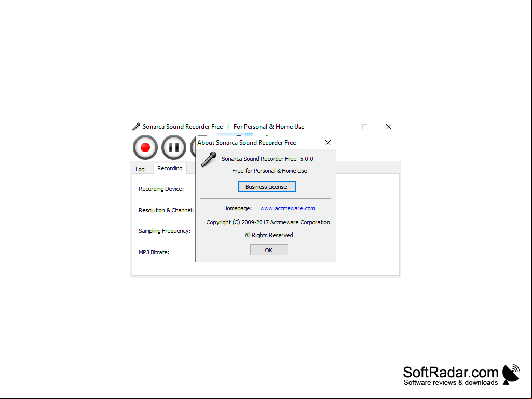This screenshot has height=399, width=532.
Task: Close the main Sonarca Sound Recorder window
Action: pos(389,127)
